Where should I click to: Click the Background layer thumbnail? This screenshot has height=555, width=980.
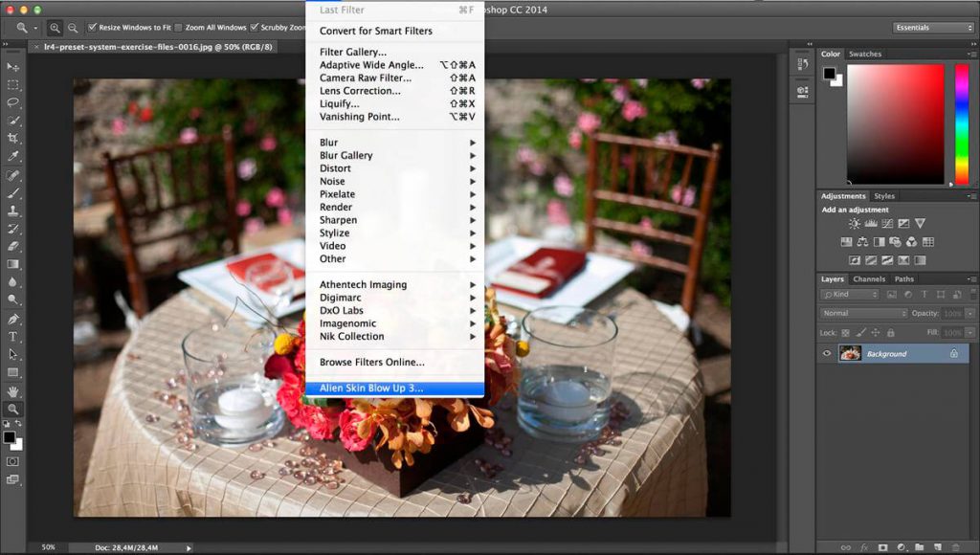(850, 353)
